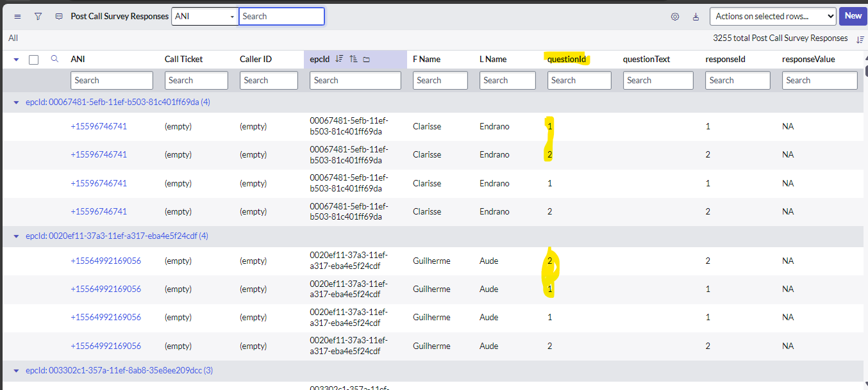Open the activity stream speech-bubble icon
The image size is (868, 390).
(x=59, y=17)
